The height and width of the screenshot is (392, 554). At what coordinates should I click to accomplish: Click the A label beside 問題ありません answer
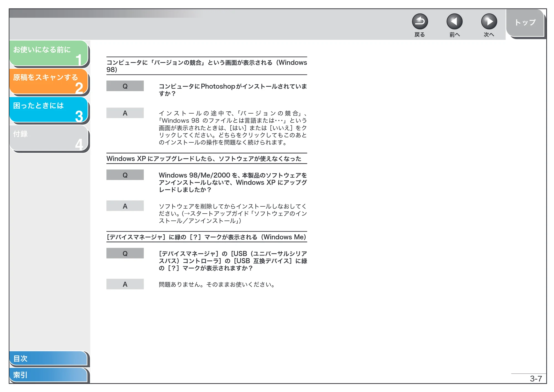pyautogui.click(x=125, y=284)
